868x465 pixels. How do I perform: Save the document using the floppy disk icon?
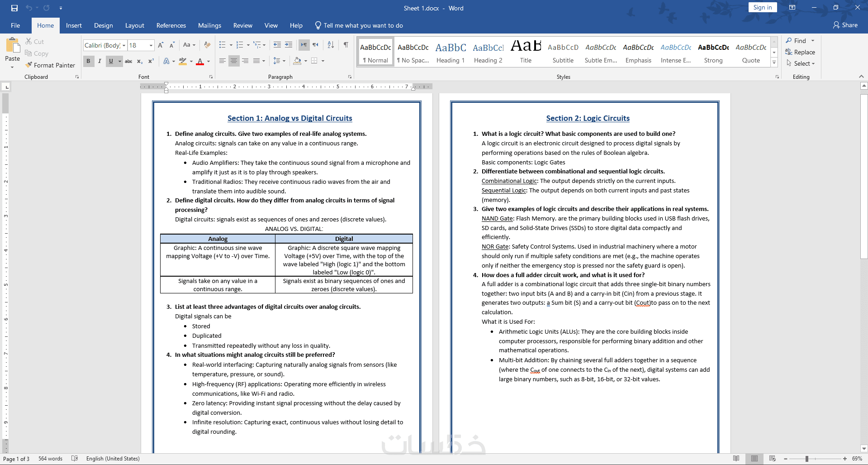click(14, 8)
